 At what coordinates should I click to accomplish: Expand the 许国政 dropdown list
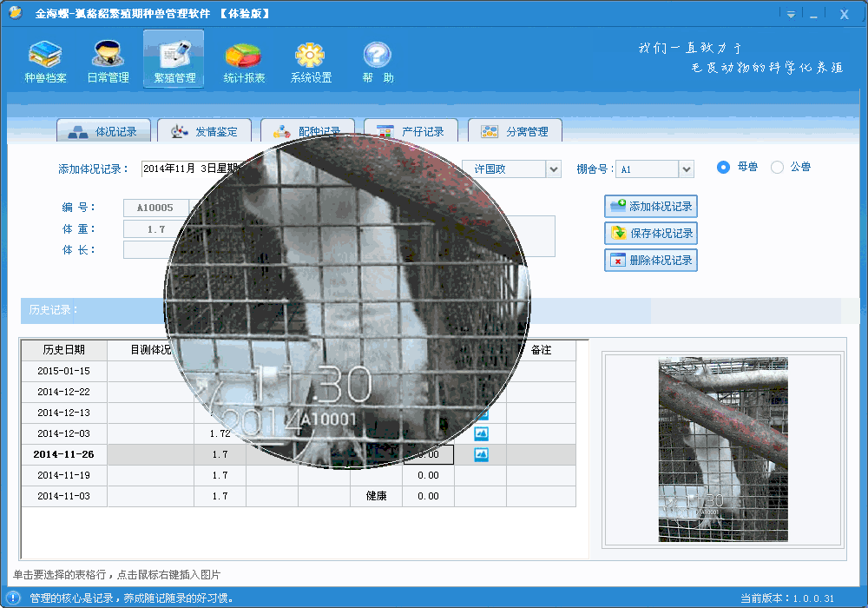pyautogui.click(x=553, y=169)
